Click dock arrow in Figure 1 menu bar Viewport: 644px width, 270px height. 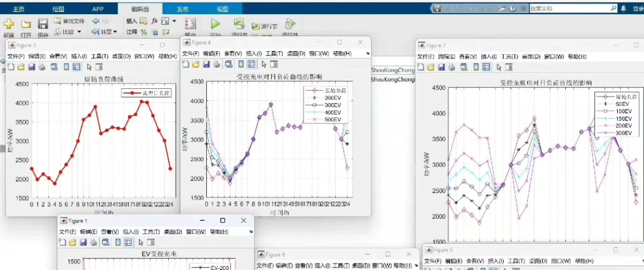coord(251,232)
